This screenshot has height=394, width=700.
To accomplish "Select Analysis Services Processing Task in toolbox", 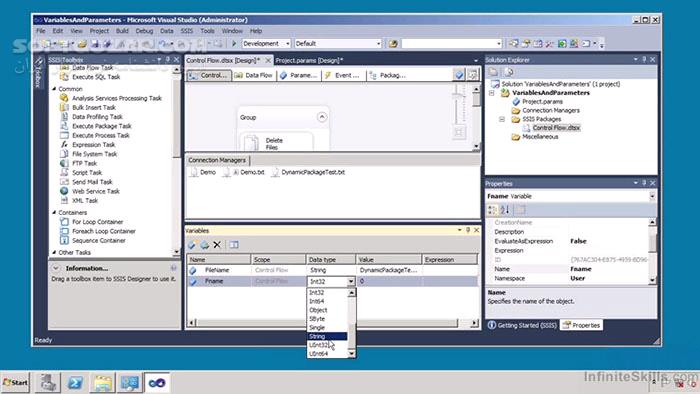I will pos(111,98).
